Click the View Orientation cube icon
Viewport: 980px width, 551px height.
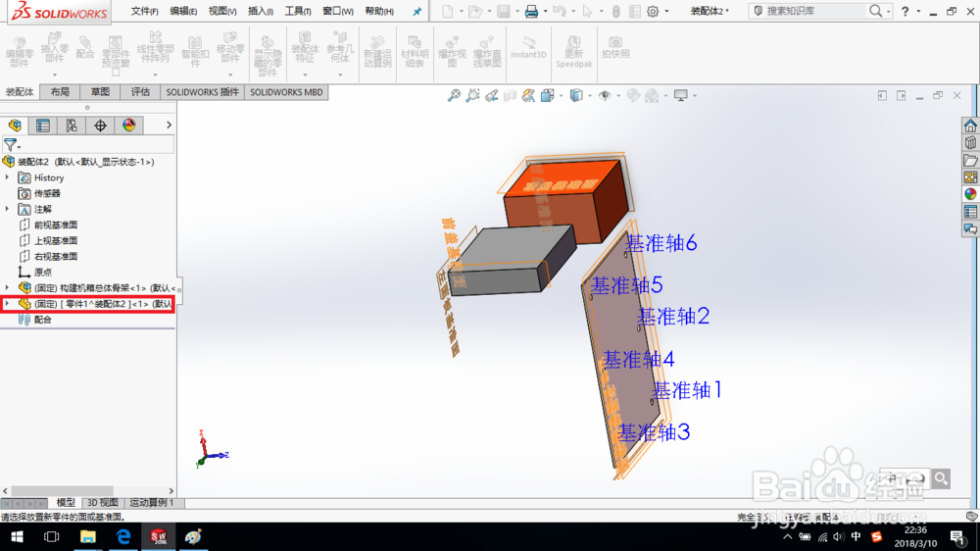pos(547,96)
